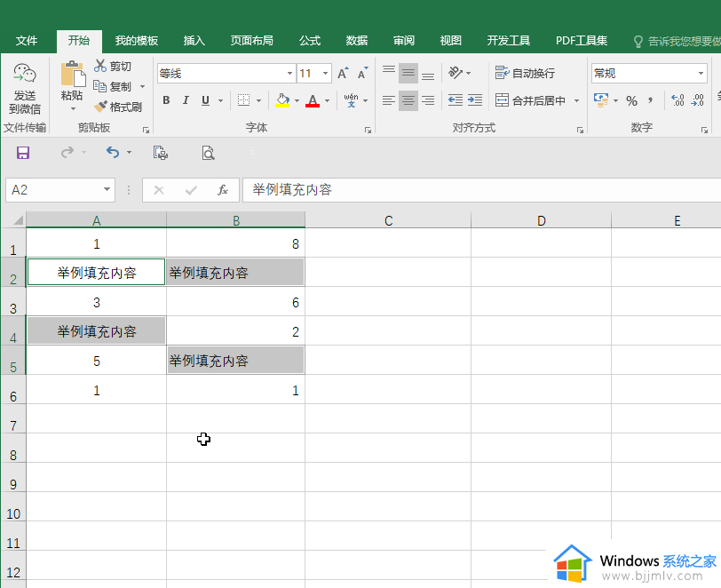The image size is (721, 588).
Task: Switch to the 插入 ribbon tab
Action: pos(194,41)
